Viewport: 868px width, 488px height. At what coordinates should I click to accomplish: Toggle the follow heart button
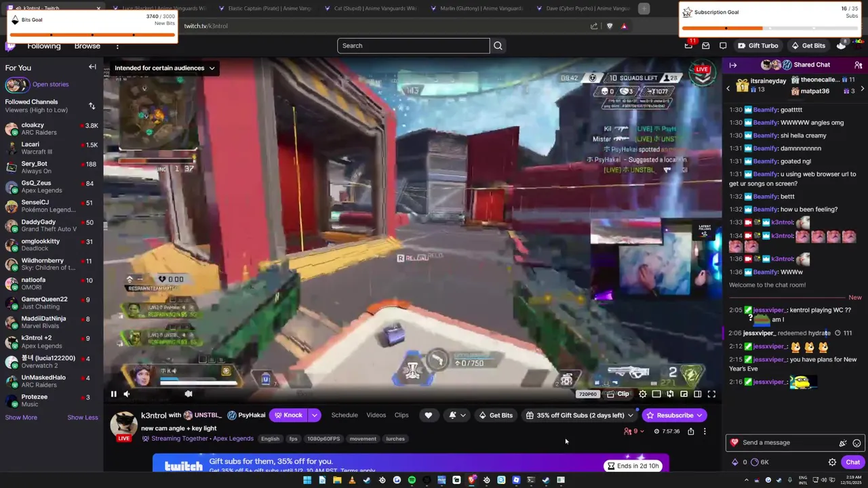pos(428,415)
